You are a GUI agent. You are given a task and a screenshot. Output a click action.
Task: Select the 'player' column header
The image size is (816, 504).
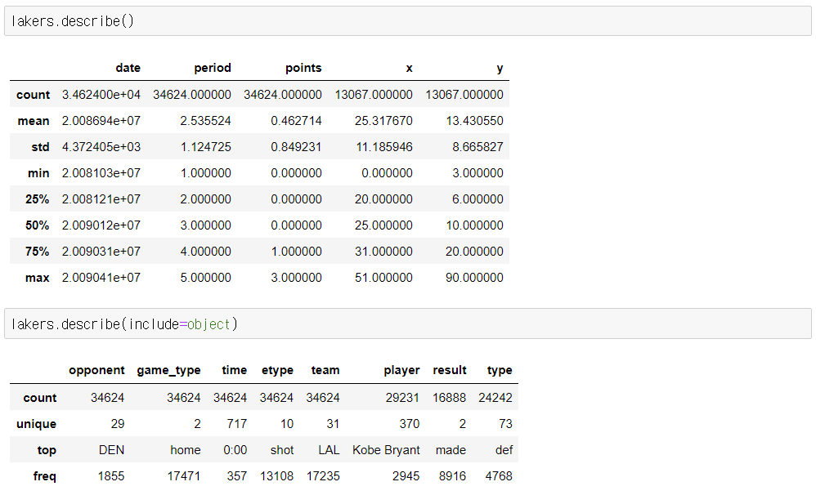(x=401, y=370)
